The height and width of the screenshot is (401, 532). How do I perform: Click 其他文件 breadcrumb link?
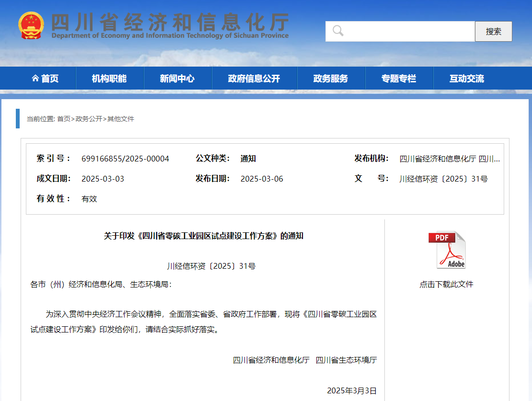click(120, 119)
